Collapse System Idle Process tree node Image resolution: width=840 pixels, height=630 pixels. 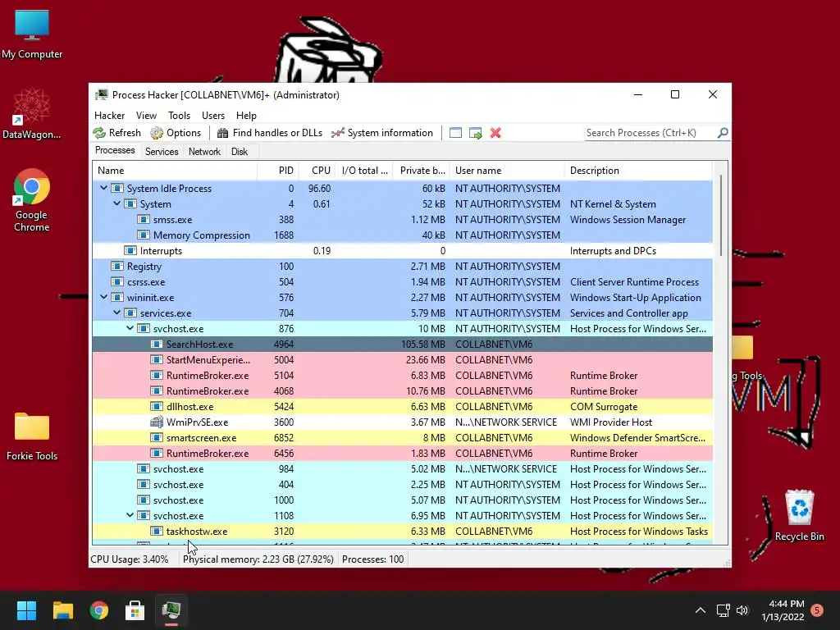click(x=103, y=188)
